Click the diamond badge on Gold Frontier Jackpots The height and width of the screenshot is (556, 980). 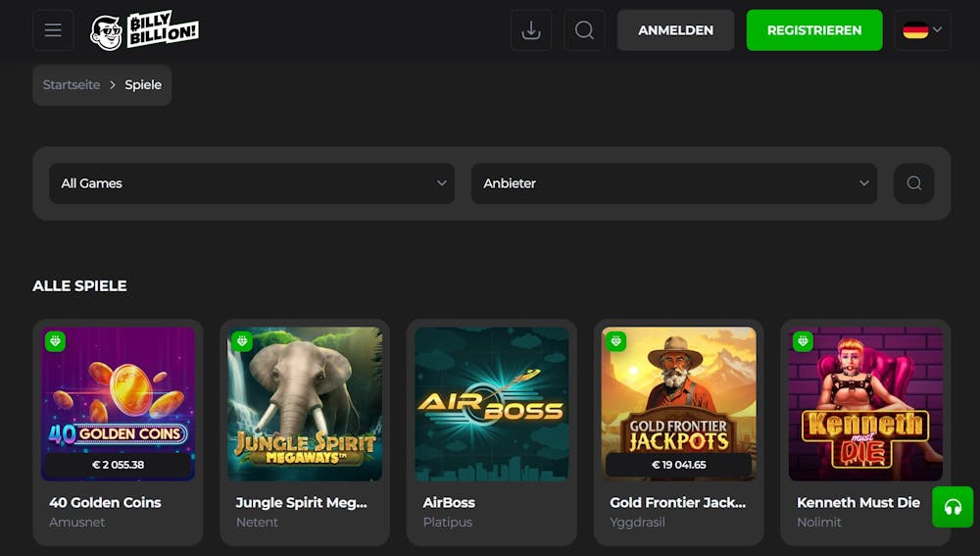616,341
